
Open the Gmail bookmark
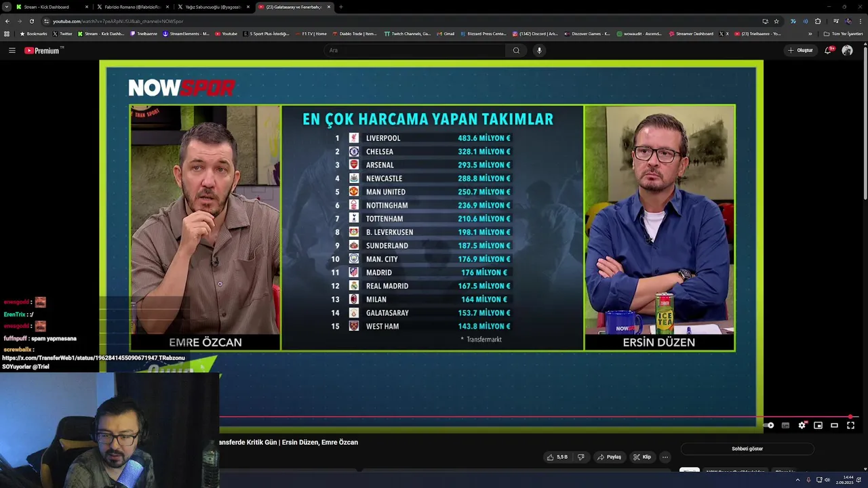[446, 33]
